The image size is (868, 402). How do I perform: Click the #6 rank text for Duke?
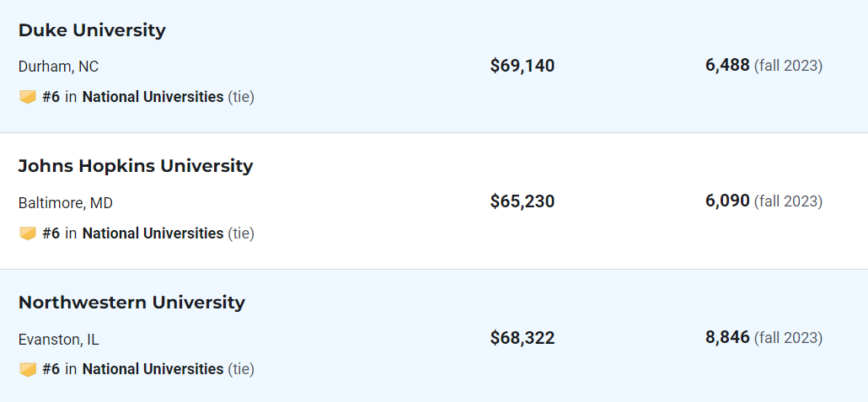click(51, 97)
